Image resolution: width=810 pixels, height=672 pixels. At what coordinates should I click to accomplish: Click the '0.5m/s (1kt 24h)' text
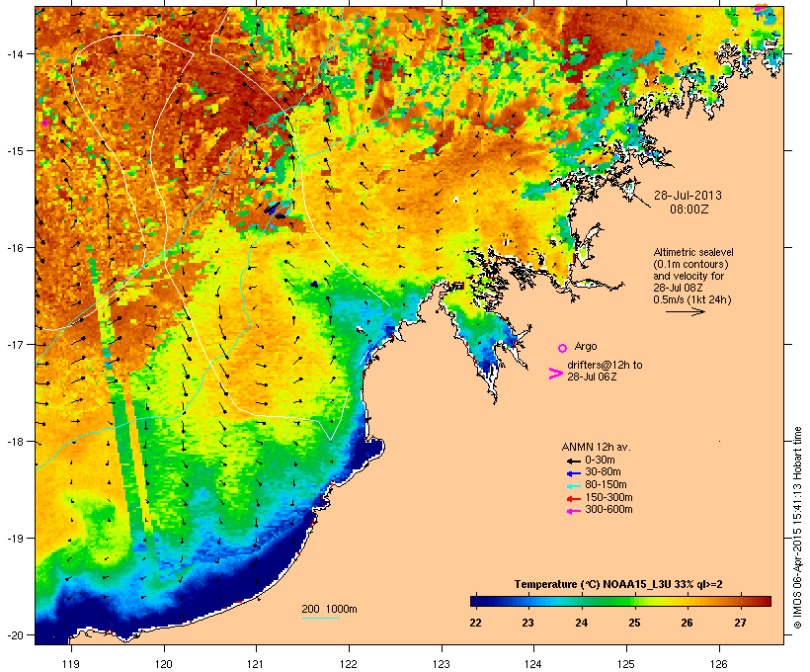coord(692,299)
